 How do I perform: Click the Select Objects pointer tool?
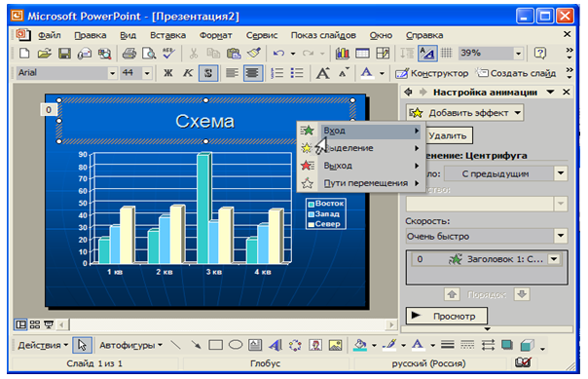(82, 345)
